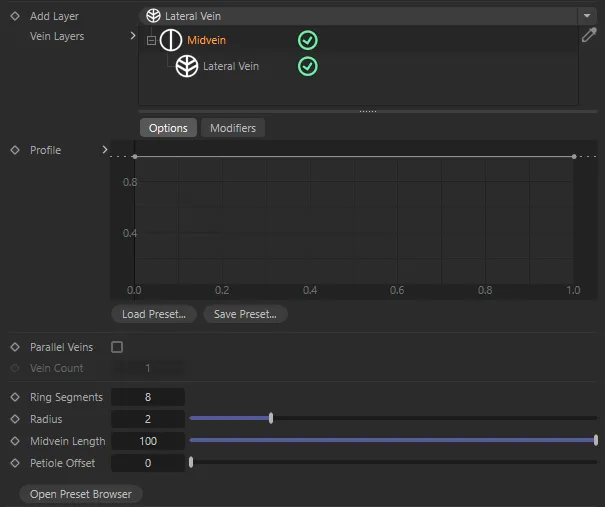Click the Open Preset Browser button

pyautogui.click(x=82, y=494)
